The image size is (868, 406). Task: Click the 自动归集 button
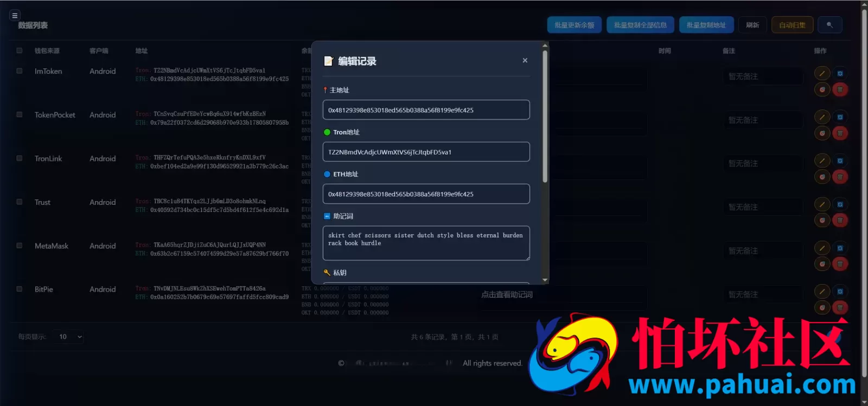point(792,25)
